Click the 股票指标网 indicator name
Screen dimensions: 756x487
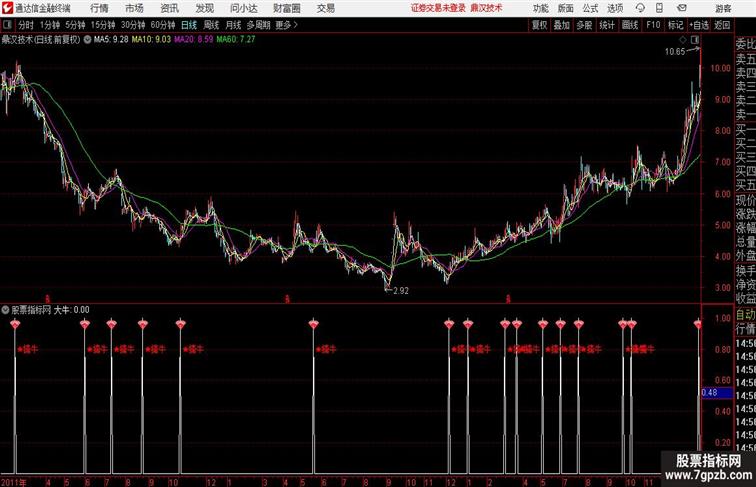point(31,310)
